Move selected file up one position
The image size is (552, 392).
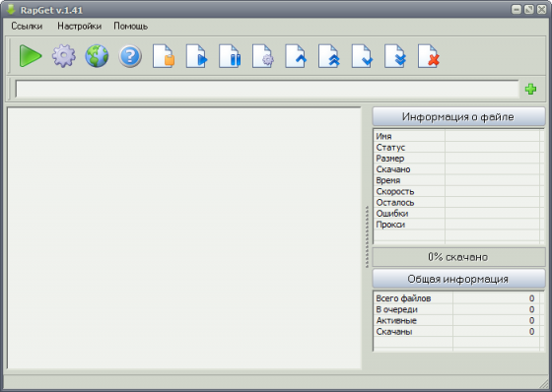pos(296,56)
